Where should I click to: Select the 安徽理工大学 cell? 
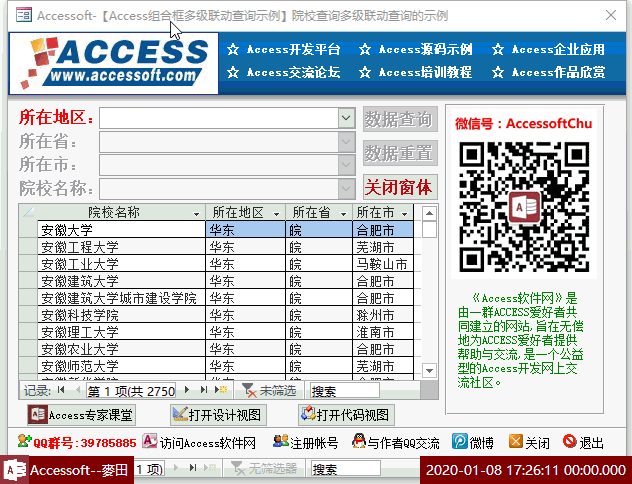point(121,332)
